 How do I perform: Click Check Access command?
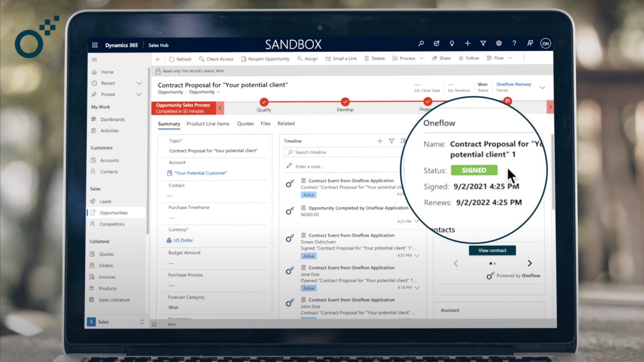point(216,59)
